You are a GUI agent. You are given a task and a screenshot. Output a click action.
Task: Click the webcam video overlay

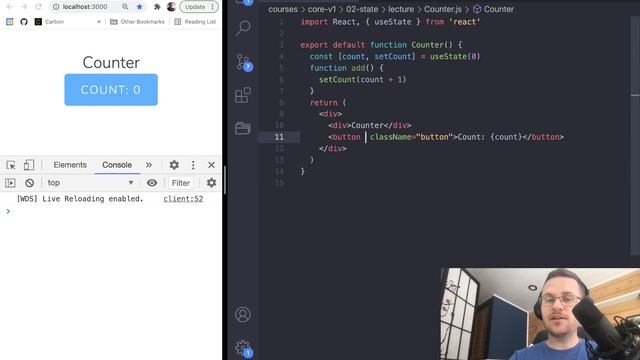[540, 314]
